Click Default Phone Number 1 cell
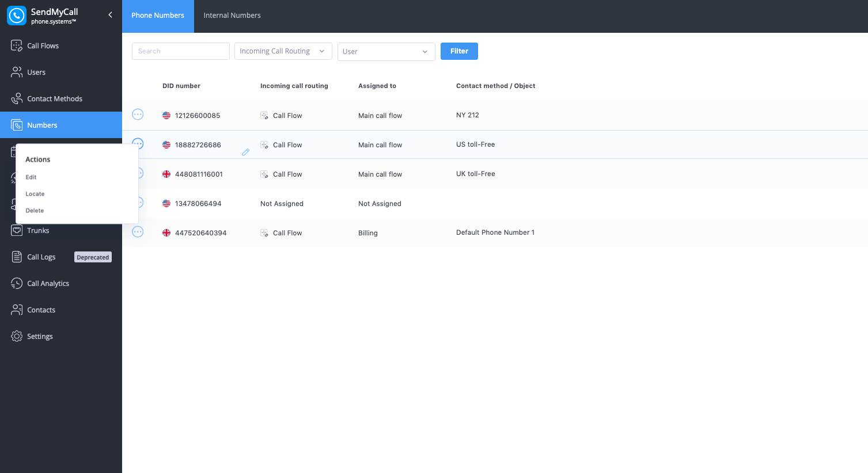 (495, 232)
